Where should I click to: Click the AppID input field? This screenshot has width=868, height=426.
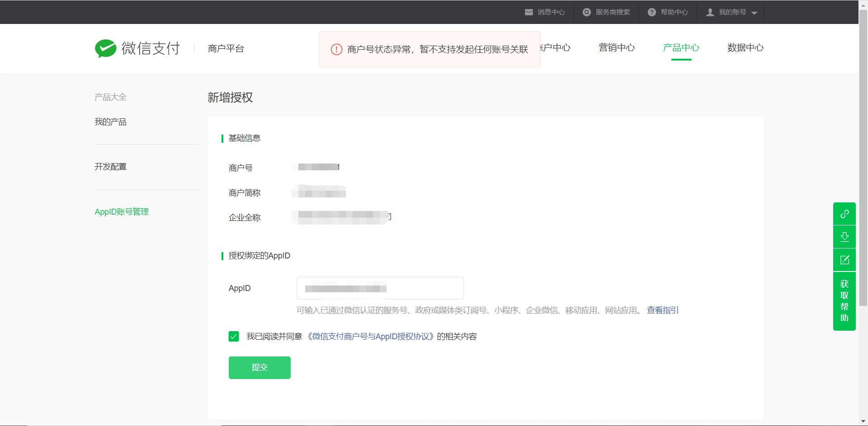[x=380, y=288]
